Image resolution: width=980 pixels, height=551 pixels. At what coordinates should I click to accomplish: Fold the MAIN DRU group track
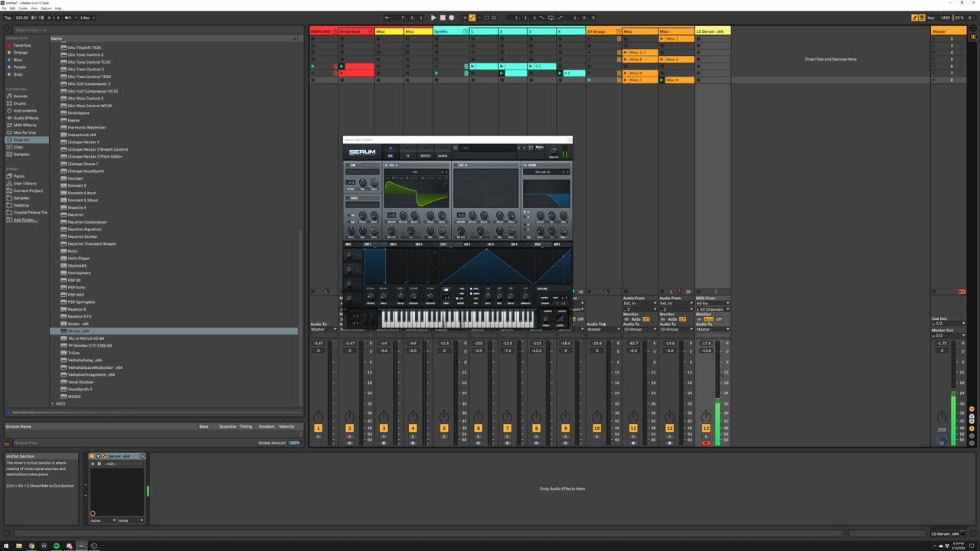334,31
